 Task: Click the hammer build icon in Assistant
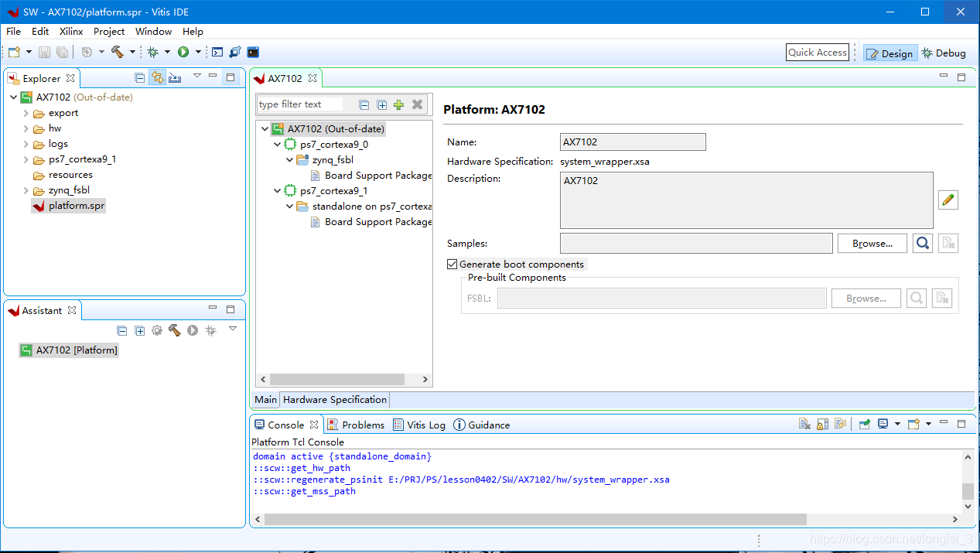tap(175, 330)
